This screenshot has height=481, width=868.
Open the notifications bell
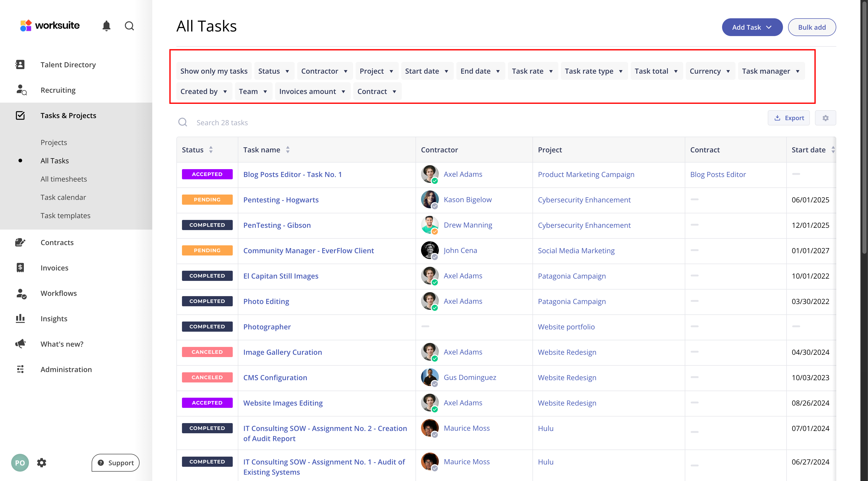coord(107,26)
